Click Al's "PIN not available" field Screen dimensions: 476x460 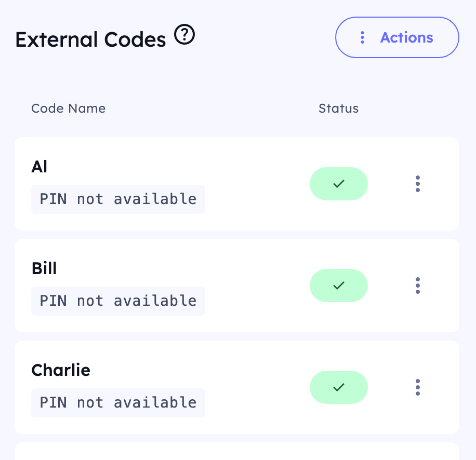[118, 199]
